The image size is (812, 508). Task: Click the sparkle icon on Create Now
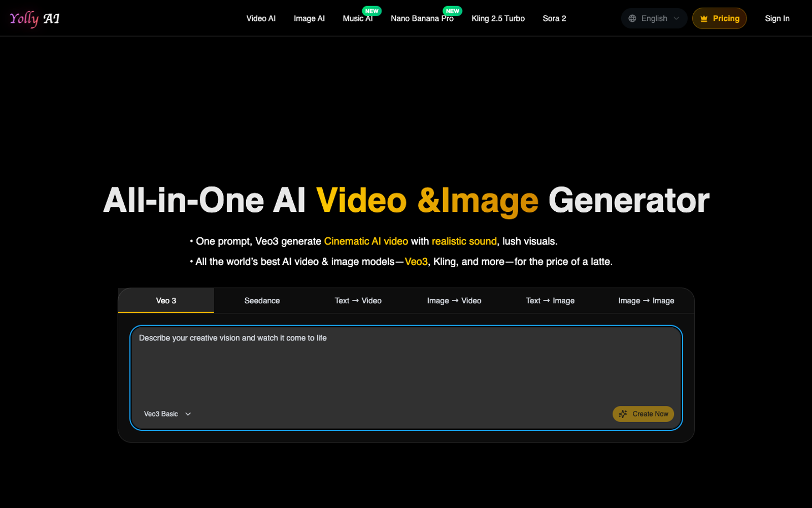[x=623, y=414]
